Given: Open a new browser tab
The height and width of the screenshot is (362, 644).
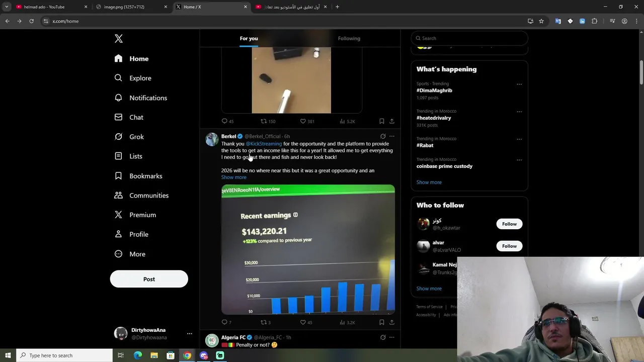Looking at the screenshot, I should pyautogui.click(x=337, y=7).
